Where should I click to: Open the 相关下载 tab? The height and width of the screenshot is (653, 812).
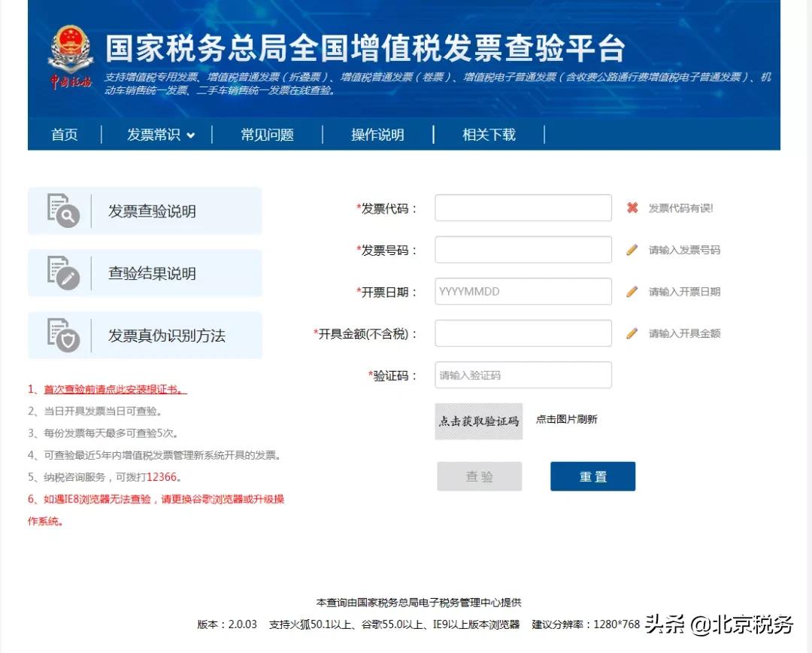[x=487, y=135]
